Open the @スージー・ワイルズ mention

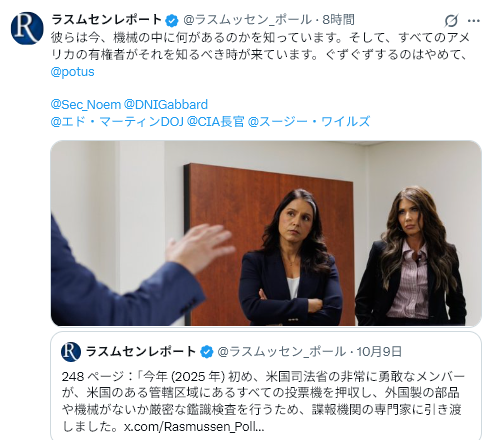pyautogui.click(x=309, y=122)
